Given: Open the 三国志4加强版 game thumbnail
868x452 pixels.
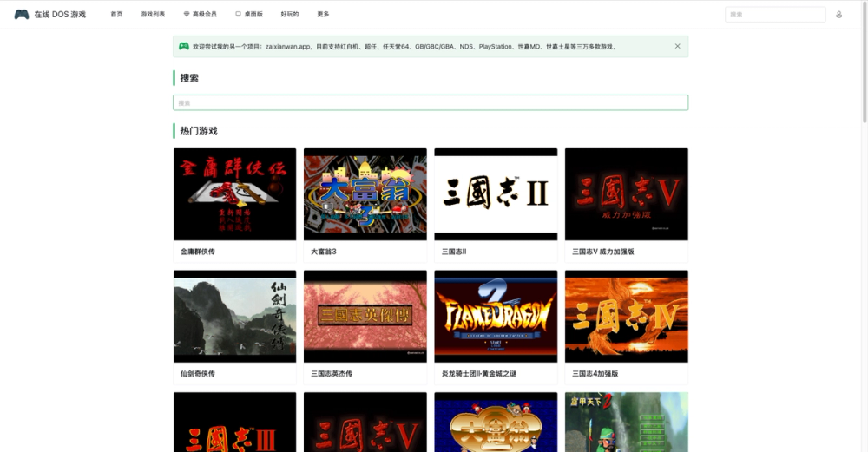Looking at the screenshot, I should 627,317.
